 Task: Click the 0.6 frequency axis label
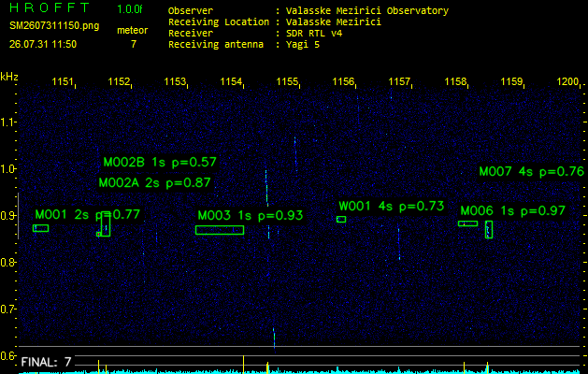tap(7, 355)
